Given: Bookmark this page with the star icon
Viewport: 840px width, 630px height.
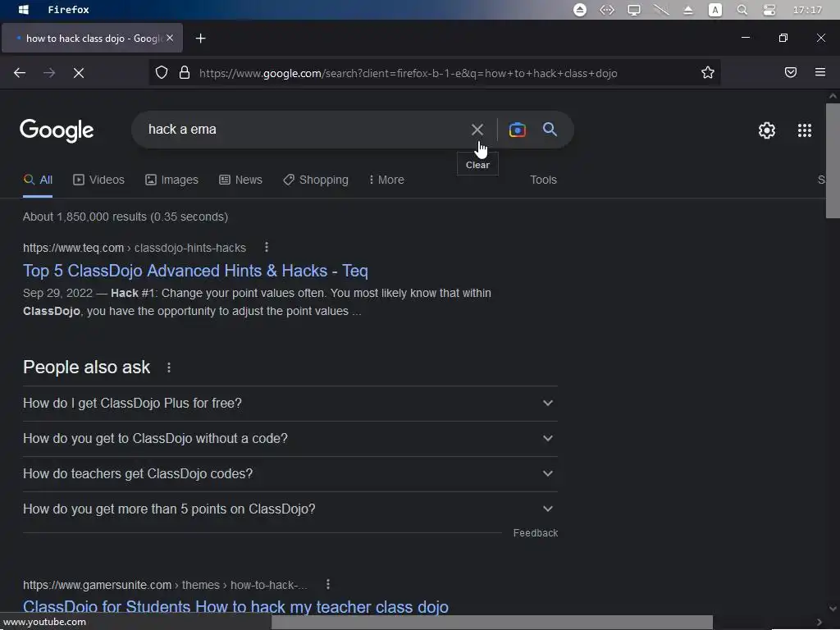Looking at the screenshot, I should pyautogui.click(x=708, y=72).
